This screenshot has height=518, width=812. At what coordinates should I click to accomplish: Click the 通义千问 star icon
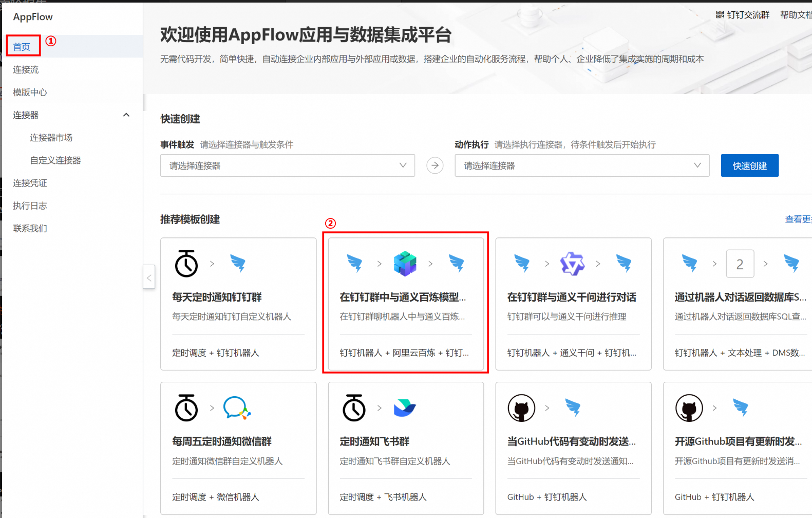pyautogui.click(x=572, y=264)
